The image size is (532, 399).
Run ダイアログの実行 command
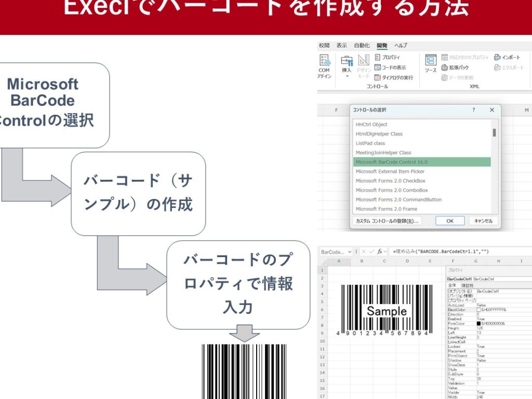[x=394, y=78]
